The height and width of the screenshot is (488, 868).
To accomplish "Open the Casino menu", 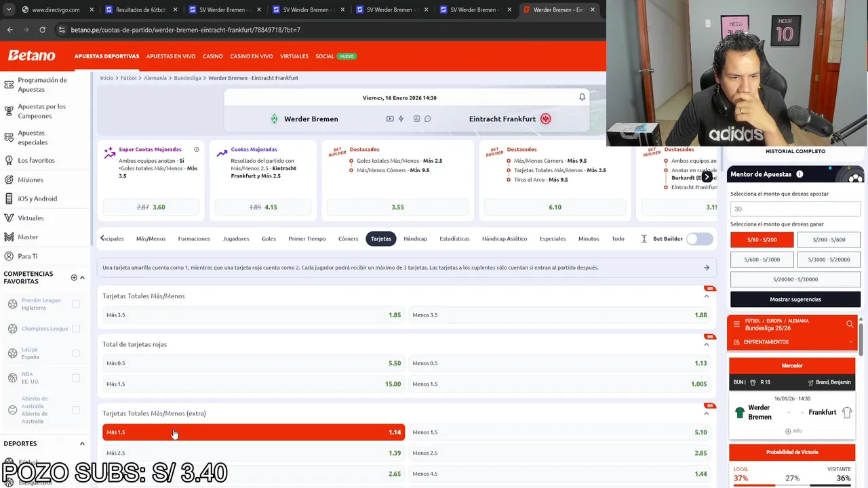I will [213, 56].
